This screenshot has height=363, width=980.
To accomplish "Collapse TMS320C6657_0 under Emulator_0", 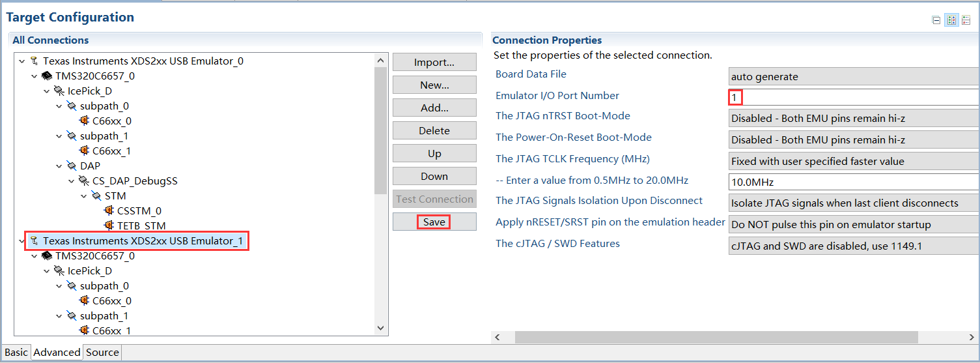I will coord(35,76).
